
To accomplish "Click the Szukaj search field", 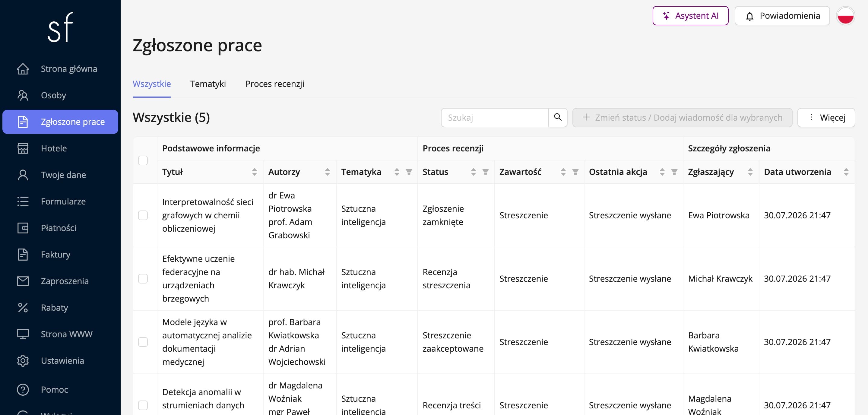I will pyautogui.click(x=495, y=118).
